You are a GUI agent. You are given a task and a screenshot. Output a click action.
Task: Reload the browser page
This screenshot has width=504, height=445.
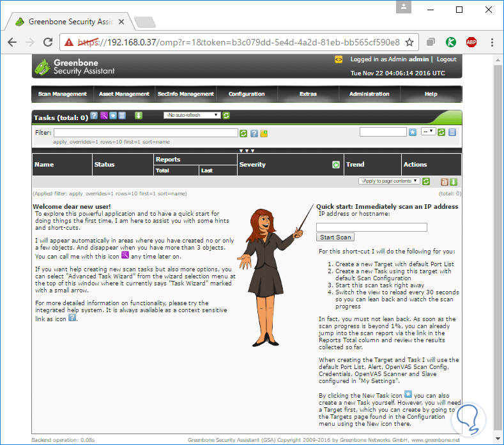point(48,42)
